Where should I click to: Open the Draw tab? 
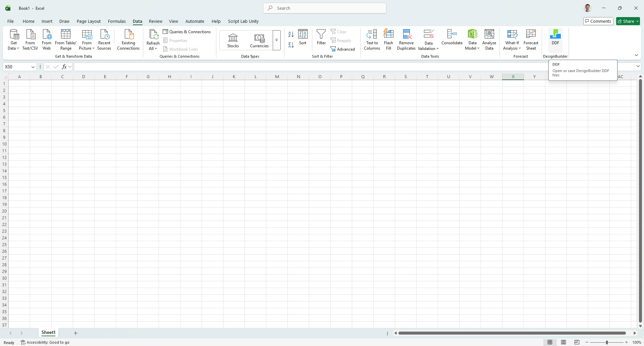click(64, 21)
